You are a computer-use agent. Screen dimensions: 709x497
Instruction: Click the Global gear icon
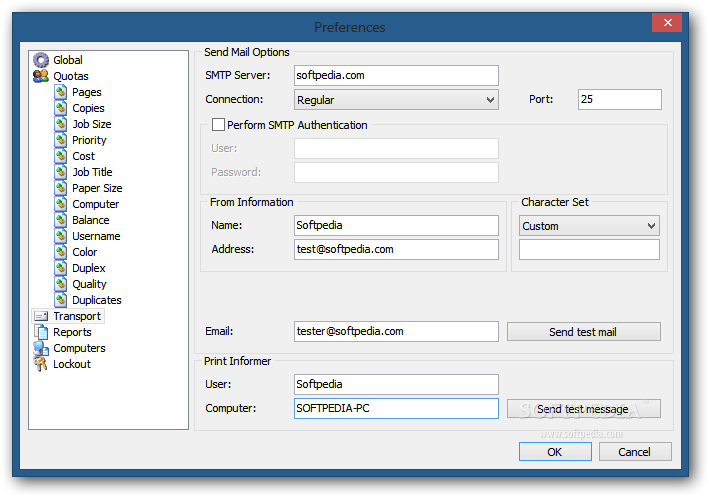[x=41, y=60]
